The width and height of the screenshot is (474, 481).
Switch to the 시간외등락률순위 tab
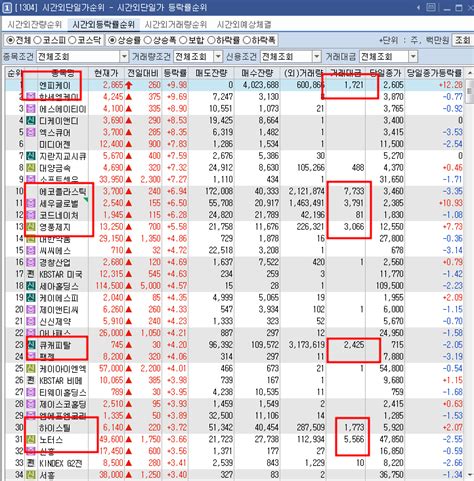[x=103, y=25]
